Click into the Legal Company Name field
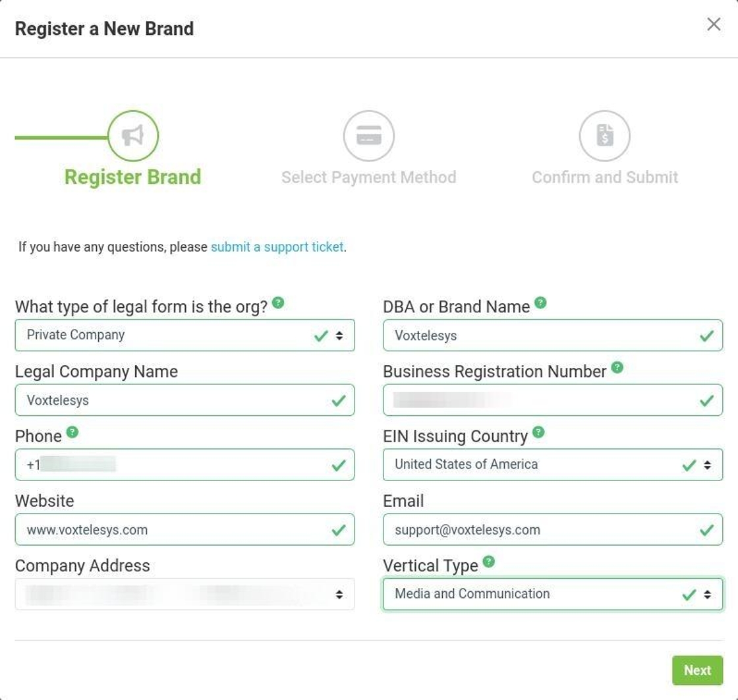This screenshot has height=700, width=738. point(178,400)
